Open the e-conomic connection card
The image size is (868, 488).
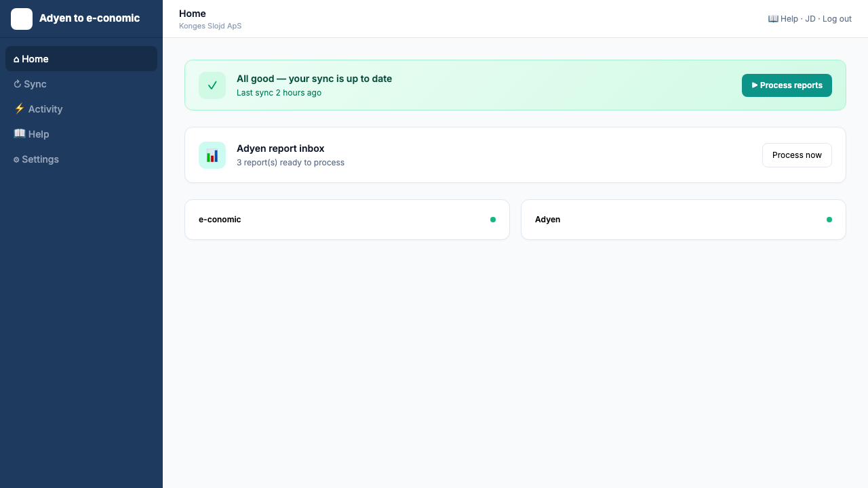(347, 220)
